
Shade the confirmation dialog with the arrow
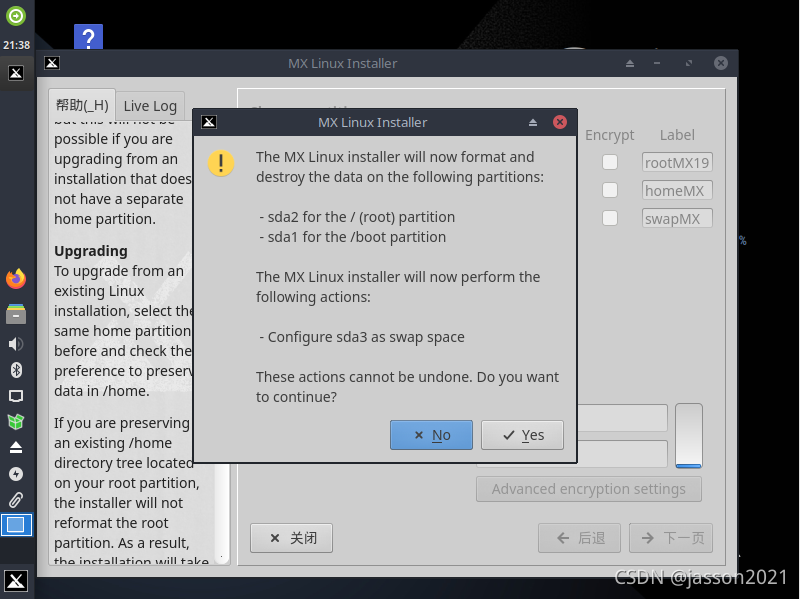533,123
